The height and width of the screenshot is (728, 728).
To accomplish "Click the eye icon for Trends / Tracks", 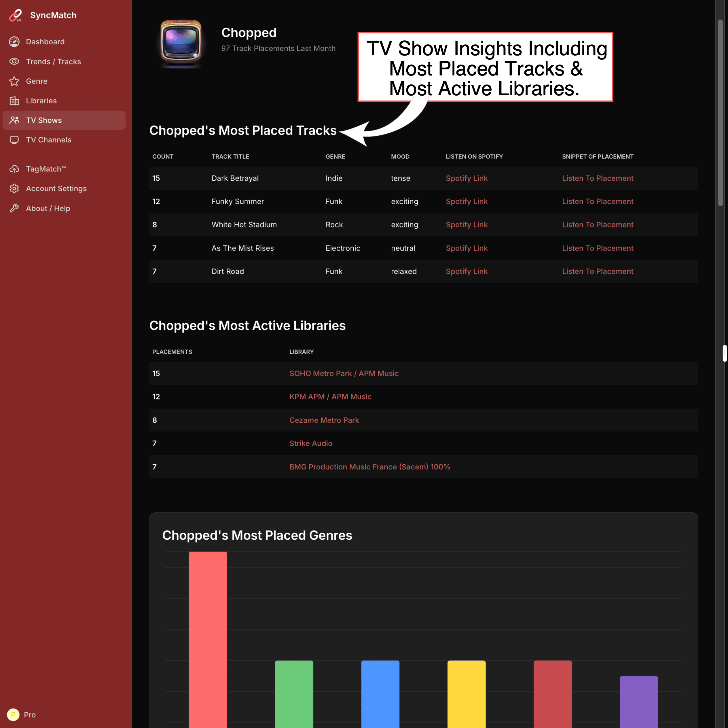I will tap(14, 61).
